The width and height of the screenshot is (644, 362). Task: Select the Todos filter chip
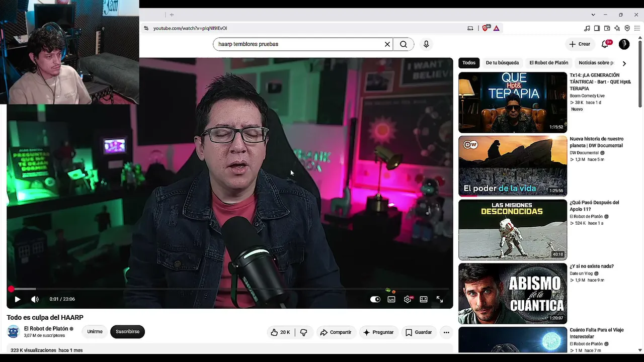(469, 63)
